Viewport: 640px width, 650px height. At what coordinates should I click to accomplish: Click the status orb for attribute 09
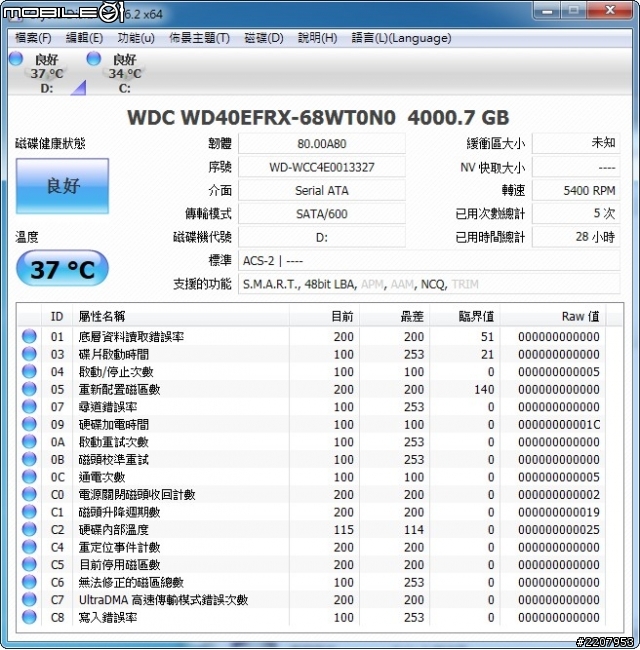pos(29,424)
